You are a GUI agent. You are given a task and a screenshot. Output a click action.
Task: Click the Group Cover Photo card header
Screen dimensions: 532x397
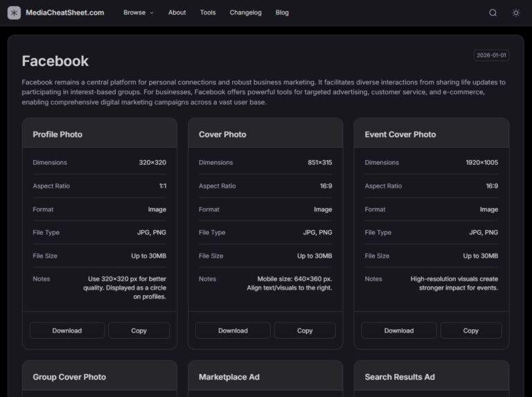tap(69, 377)
